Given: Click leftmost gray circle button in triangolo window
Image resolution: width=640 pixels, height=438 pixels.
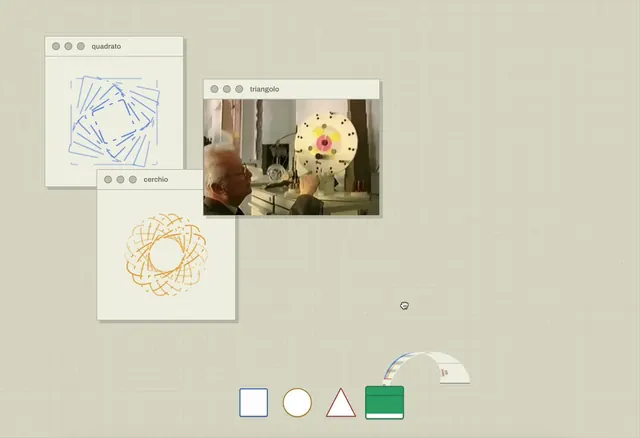Looking at the screenshot, I should (x=214, y=89).
